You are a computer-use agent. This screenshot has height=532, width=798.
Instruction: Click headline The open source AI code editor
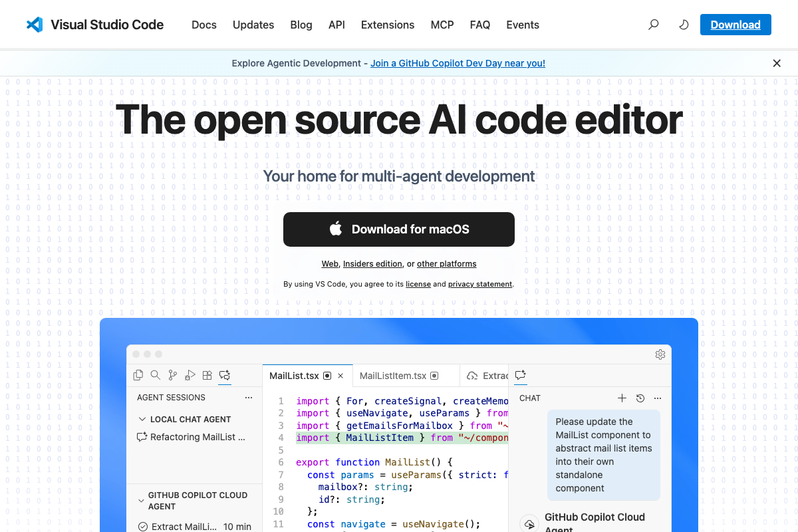pos(399,120)
